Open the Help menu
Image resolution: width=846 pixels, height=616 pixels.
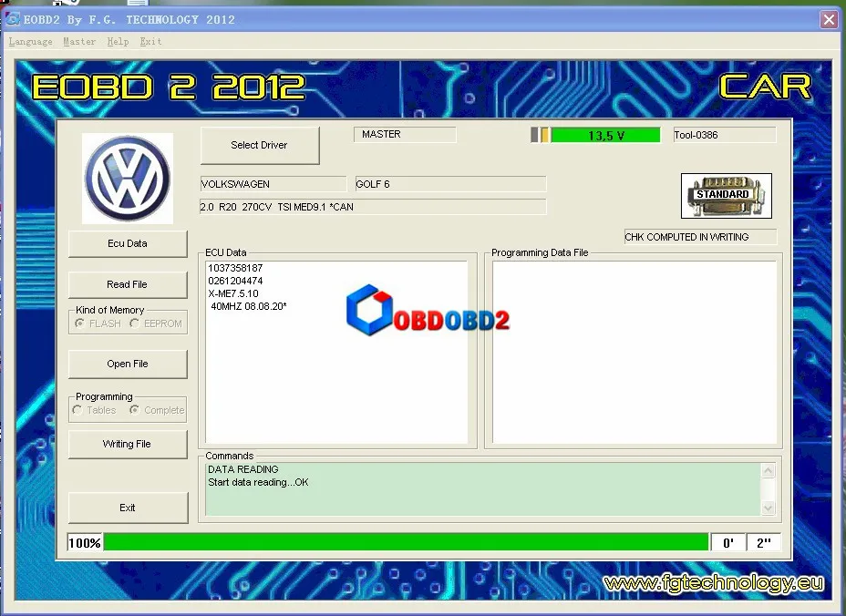coord(118,42)
